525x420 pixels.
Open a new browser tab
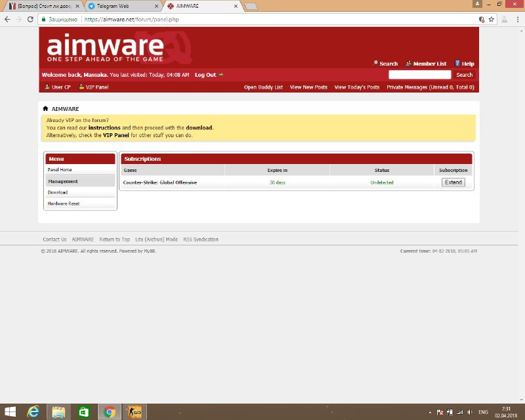[x=251, y=7]
